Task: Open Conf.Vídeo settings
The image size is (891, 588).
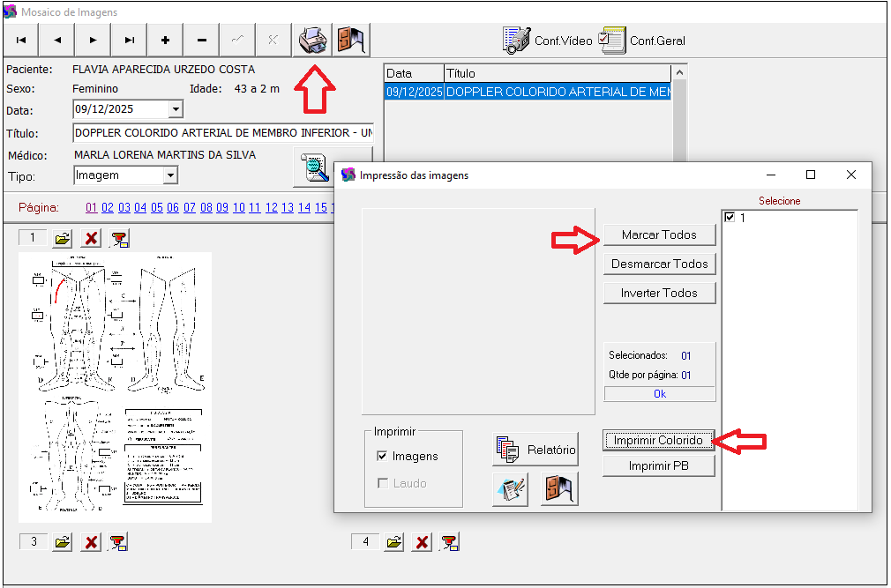Action: [548, 41]
